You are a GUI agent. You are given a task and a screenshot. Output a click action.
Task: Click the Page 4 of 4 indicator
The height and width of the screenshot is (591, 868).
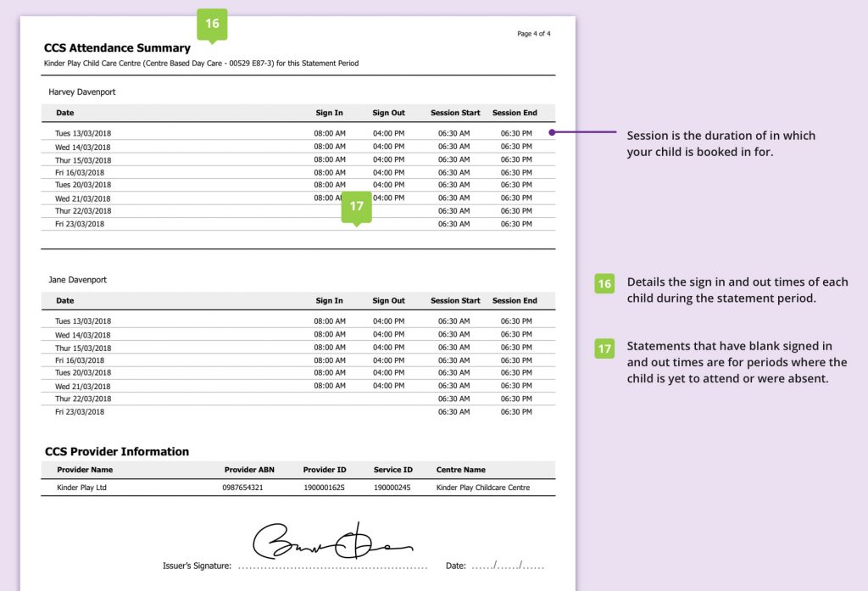tap(533, 34)
